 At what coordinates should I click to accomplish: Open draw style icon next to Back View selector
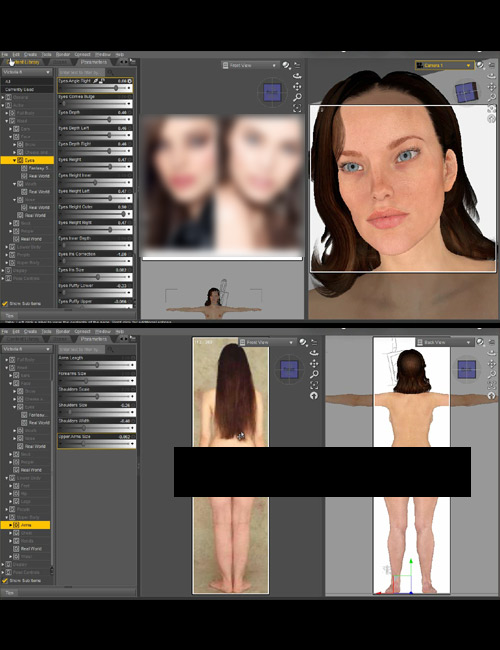pos(480,342)
